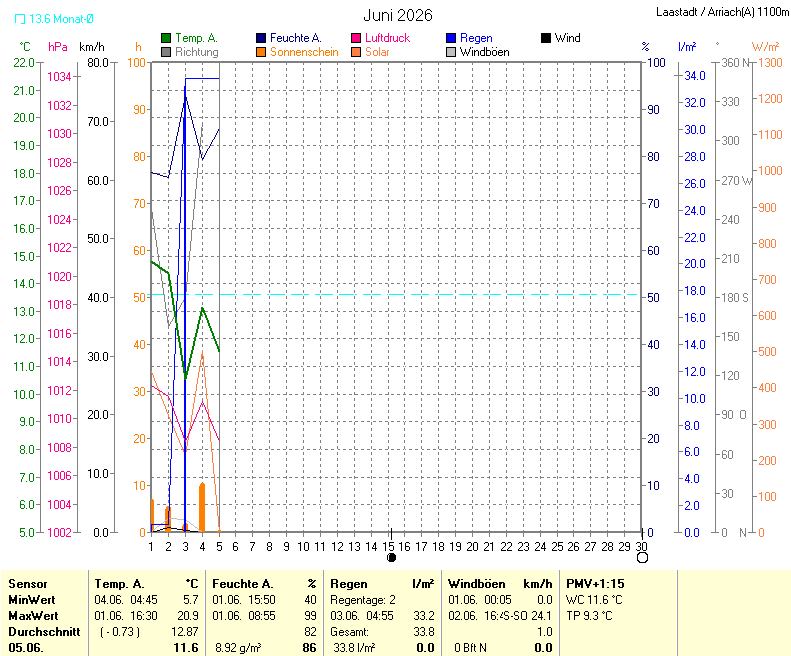Click the '8.92 g/m³' absolute humidity value
Viewport: 791px width, 656px height.
[238, 648]
